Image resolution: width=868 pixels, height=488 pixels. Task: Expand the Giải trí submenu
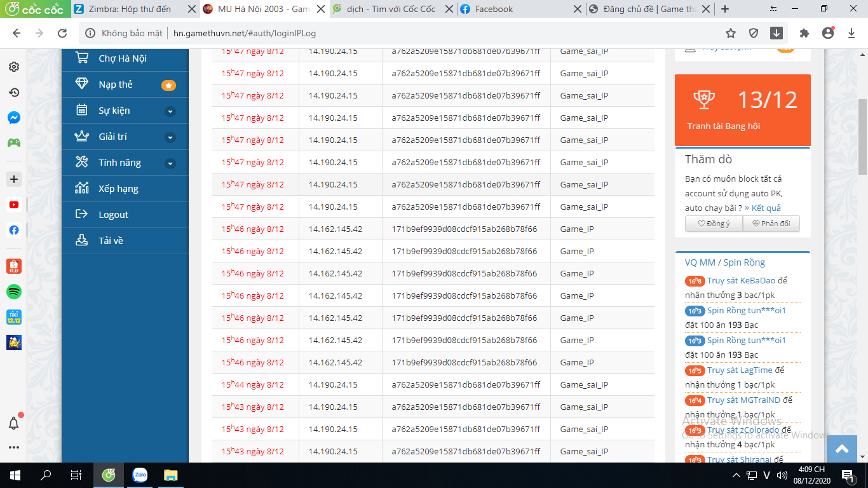(170, 137)
